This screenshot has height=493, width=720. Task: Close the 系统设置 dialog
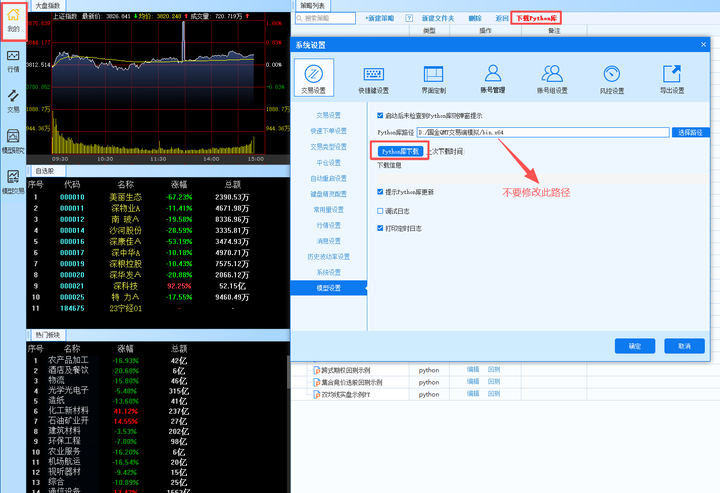[703, 45]
